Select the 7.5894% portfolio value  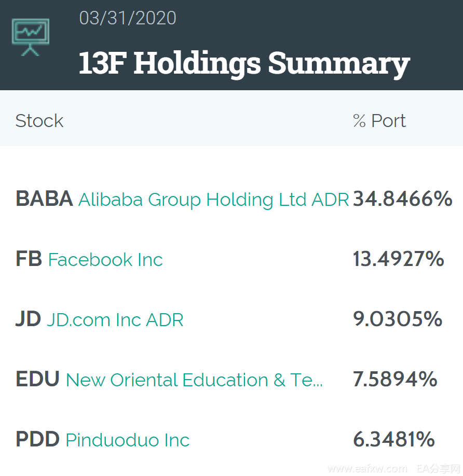click(x=395, y=379)
